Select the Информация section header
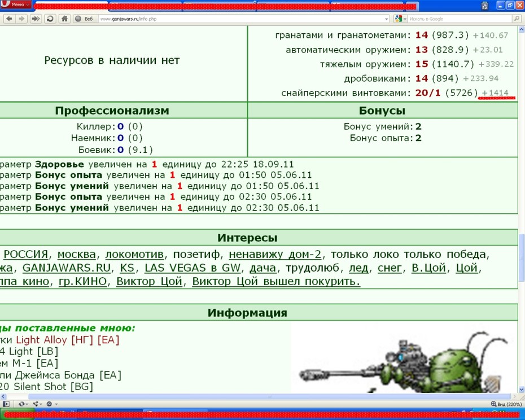Screen dimensions: 525x420 (x=247, y=313)
